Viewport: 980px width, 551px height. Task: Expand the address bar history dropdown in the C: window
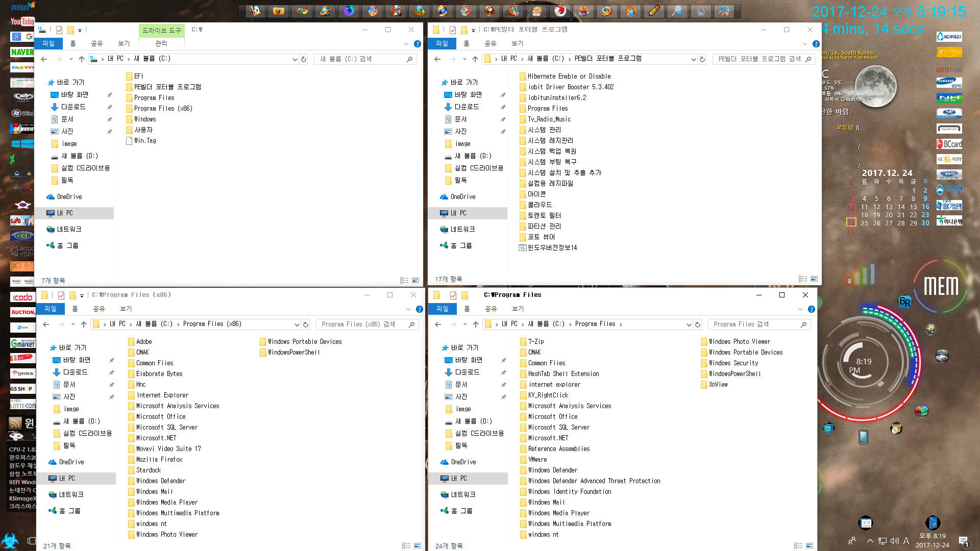click(295, 59)
